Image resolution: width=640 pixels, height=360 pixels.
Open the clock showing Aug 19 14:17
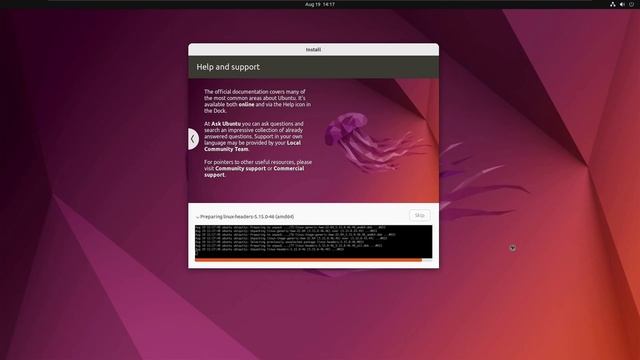tap(320, 4)
